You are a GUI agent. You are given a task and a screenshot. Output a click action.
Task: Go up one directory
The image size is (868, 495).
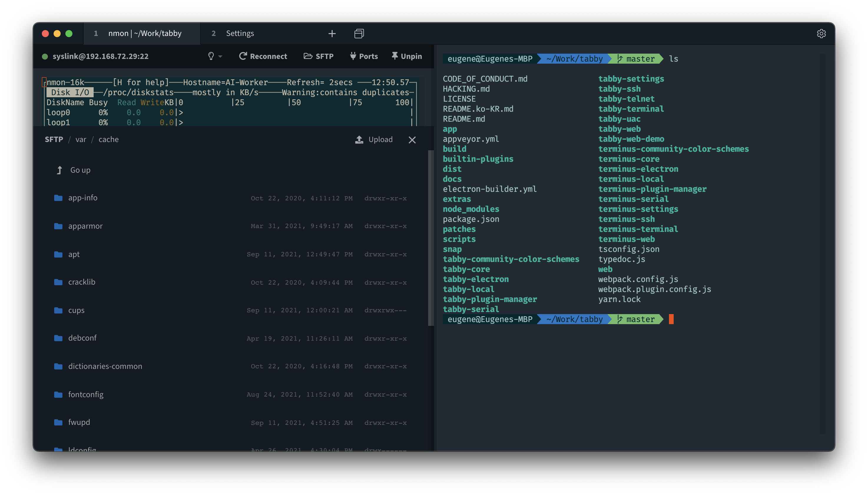tap(80, 170)
